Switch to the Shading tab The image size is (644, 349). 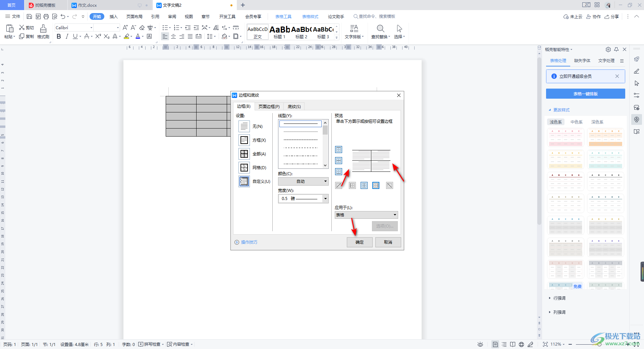(x=294, y=107)
